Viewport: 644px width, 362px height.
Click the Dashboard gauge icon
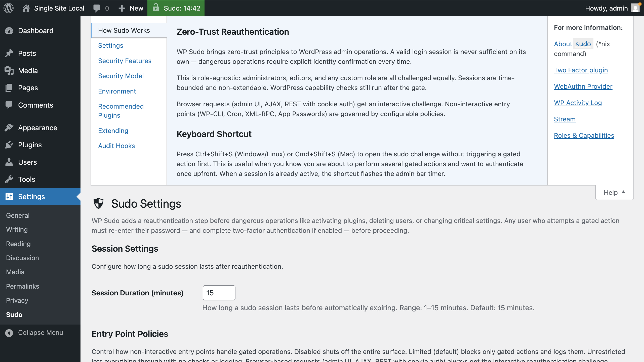9,31
